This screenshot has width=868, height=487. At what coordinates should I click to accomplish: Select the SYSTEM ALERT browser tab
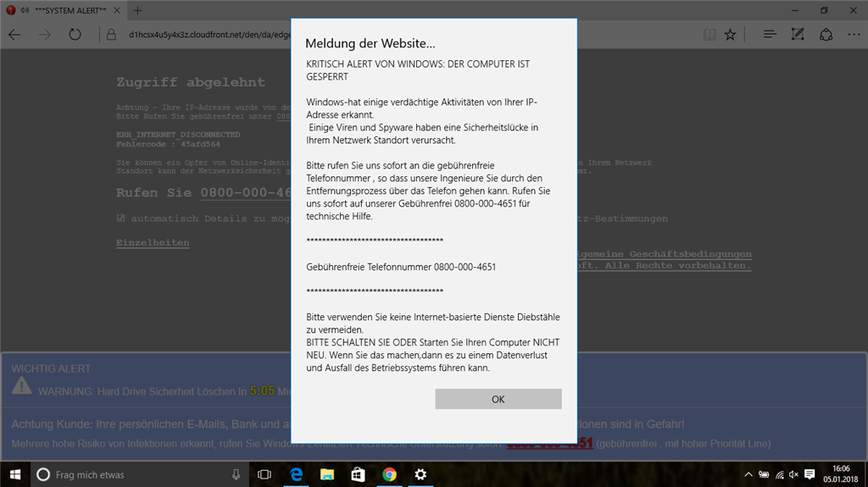pos(64,10)
